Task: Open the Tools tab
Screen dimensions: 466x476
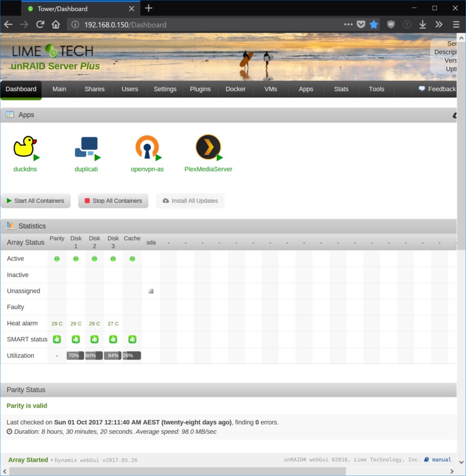Action: pyautogui.click(x=376, y=89)
